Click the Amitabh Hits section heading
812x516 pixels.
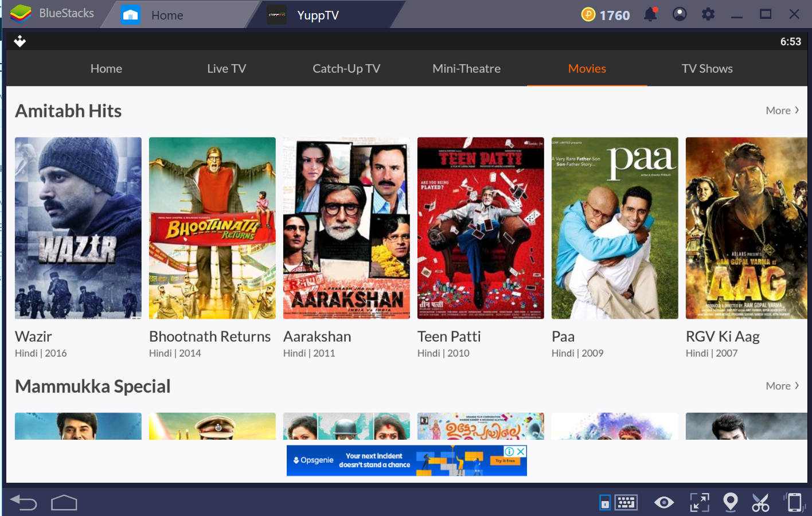(x=68, y=111)
